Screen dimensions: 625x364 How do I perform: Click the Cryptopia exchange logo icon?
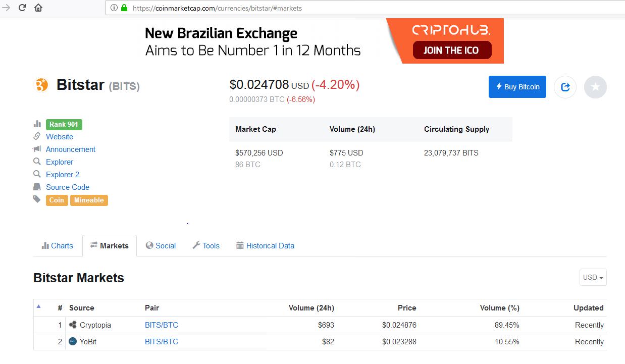click(73, 325)
